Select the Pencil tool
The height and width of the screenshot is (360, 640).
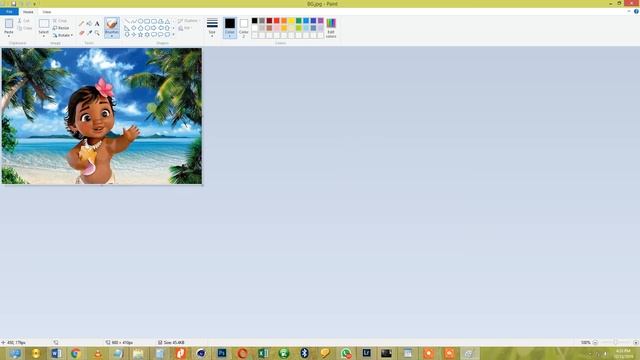82,24
